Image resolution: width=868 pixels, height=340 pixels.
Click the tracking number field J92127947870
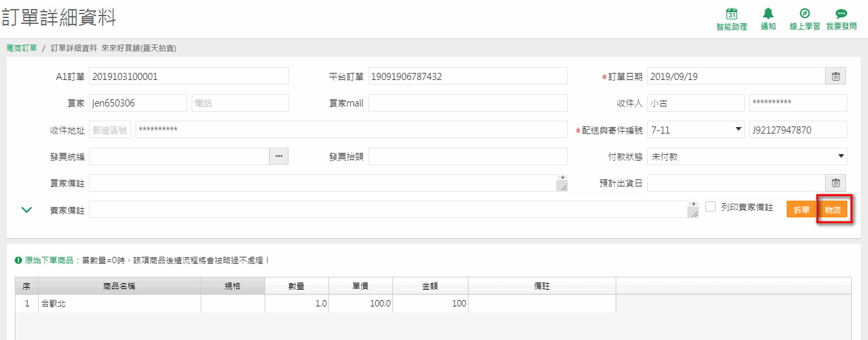pyautogui.click(x=798, y=130)
